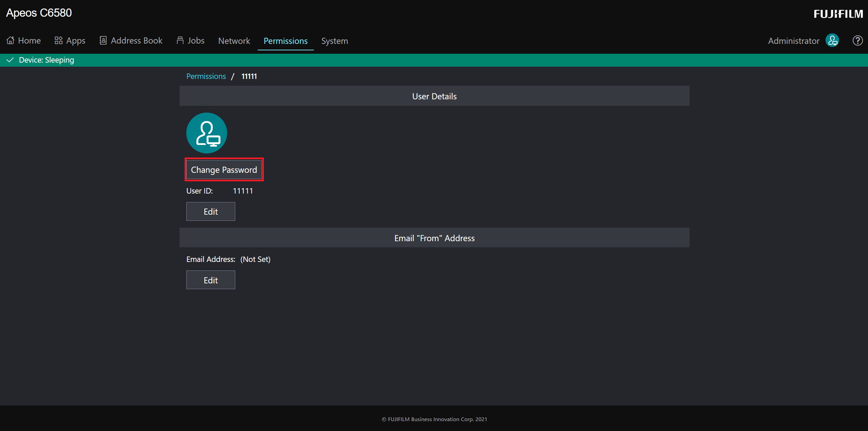Screen dimensions: 868x431
Task: Click the Administrator account label
Action: [793, 41]
